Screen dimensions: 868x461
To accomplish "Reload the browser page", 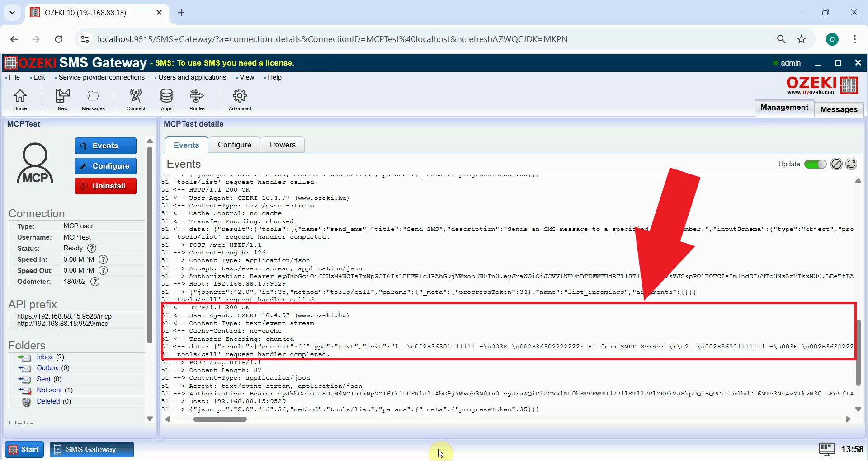I will [x=59, y=39].
